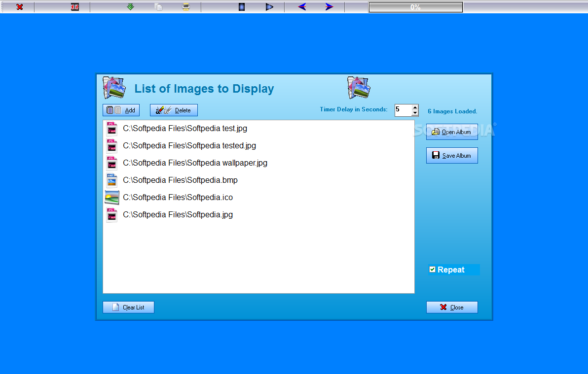Go to previous image with left arrow icon
Viewport: 588px width, 374px height.
tap(302, 7)
